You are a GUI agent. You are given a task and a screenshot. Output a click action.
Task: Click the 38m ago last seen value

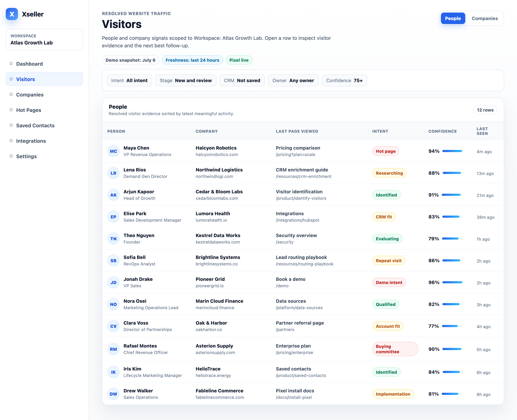pyautogui.click(x=485, y=217)
